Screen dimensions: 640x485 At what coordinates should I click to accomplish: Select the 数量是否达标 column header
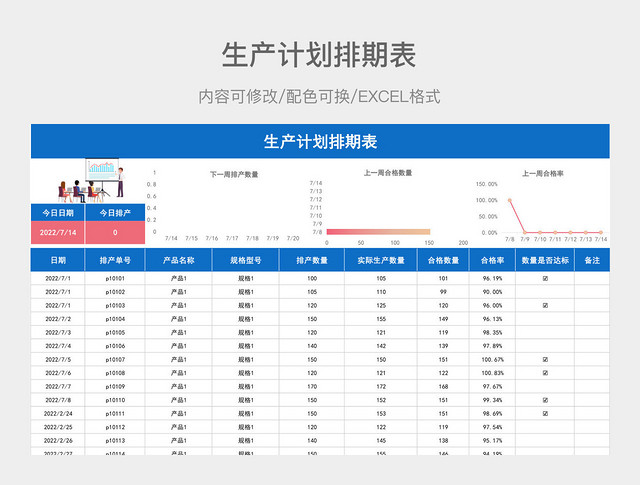point(545,260)
